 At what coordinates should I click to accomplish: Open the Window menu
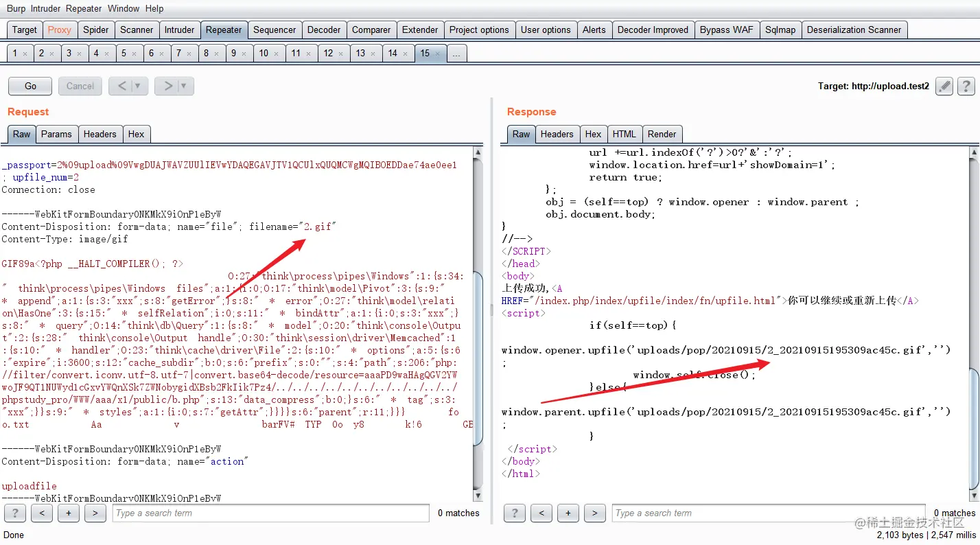pos(124,8)
